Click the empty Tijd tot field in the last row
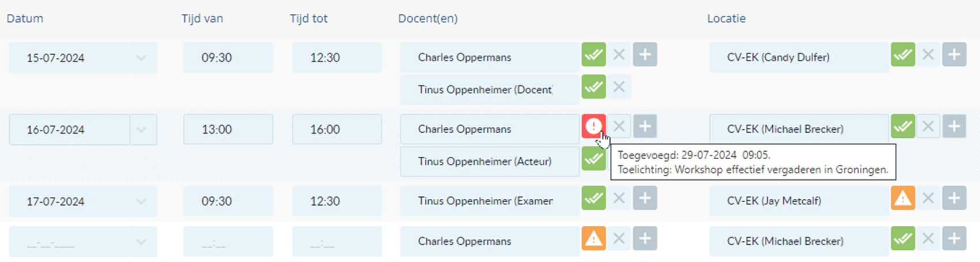The height and width of the screenshot is (262, 980). point(337,241)
